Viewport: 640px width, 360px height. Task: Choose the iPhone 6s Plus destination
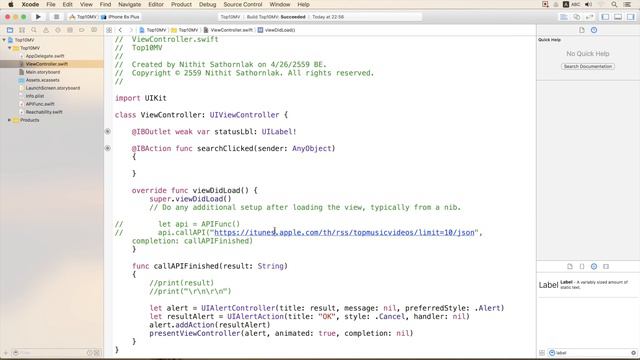[x=120, y=17]
